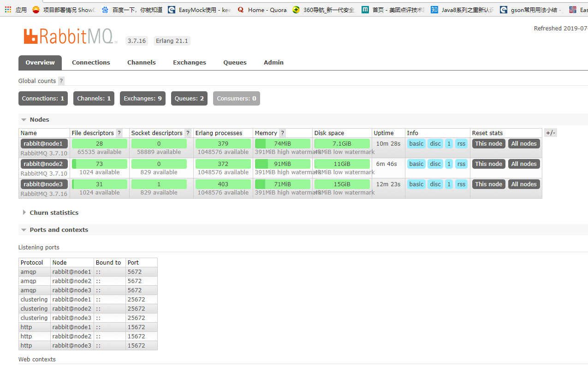Click rabbit@node1 memory bar showing 74MiB
The image size is (588, 366).
(x=283, y=143)
